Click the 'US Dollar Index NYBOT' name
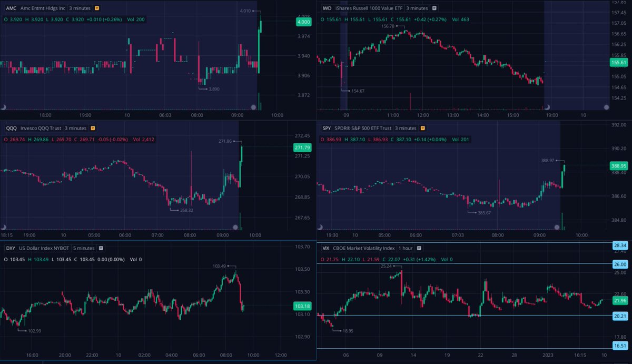The width and height of the screenshot is (632, 364). (44, 248)
